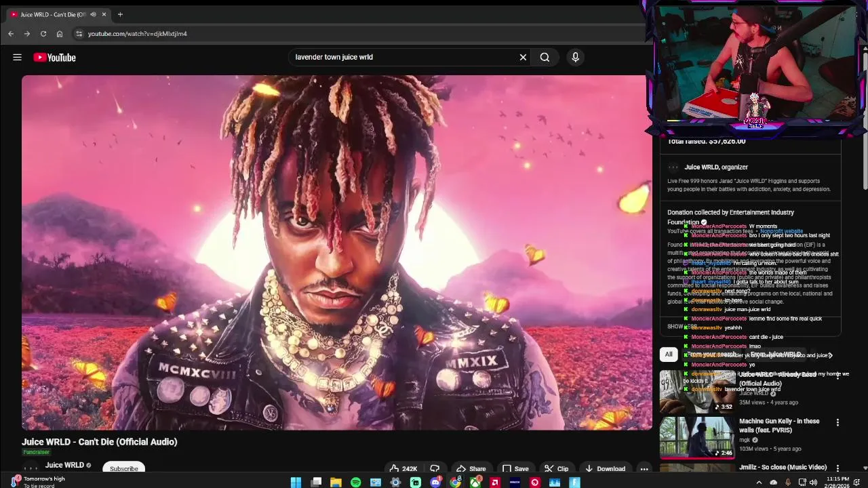
Task: Open the AMD software taskbar icon
Action: 495,483
